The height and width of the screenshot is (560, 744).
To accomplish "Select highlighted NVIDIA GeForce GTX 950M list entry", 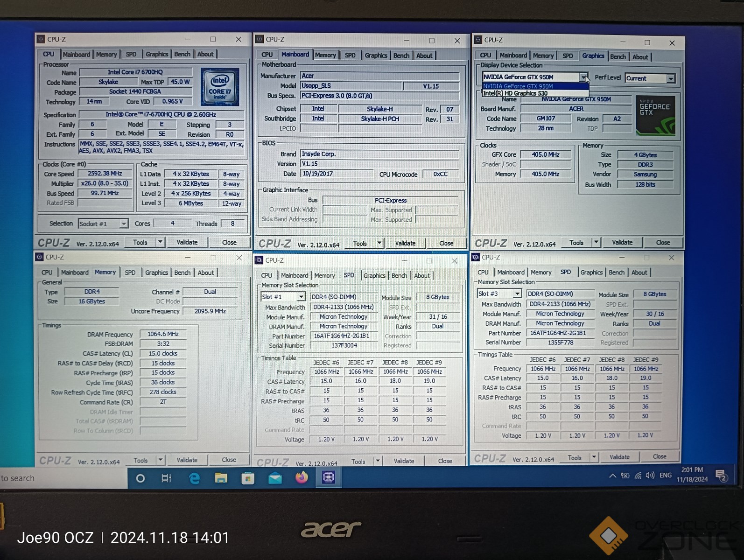I will pyautogui.click(x=535, y=86).
